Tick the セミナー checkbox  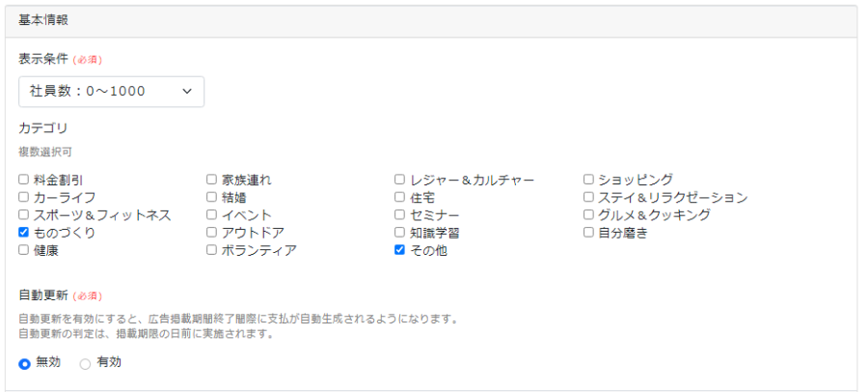tap(400, 215)
